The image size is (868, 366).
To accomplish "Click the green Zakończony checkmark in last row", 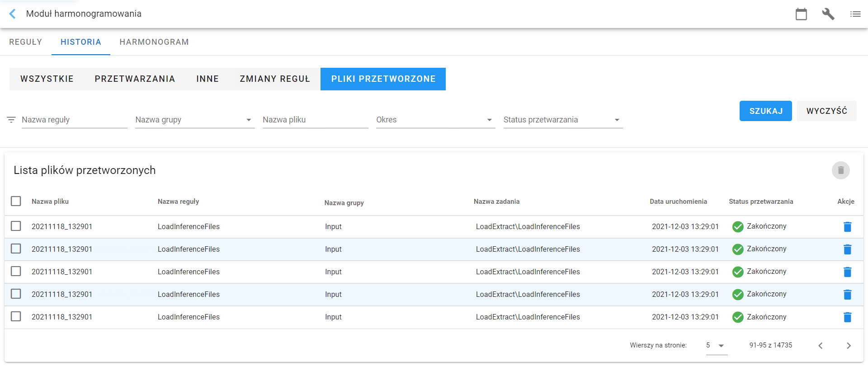I will (738, 317).
